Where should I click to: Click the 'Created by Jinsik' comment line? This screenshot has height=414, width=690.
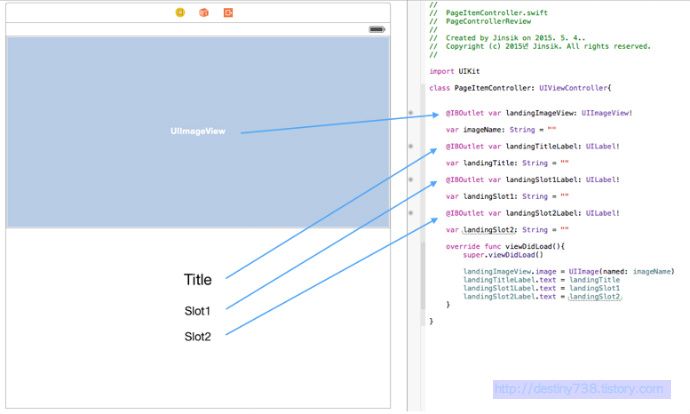[x=507, y=38]
